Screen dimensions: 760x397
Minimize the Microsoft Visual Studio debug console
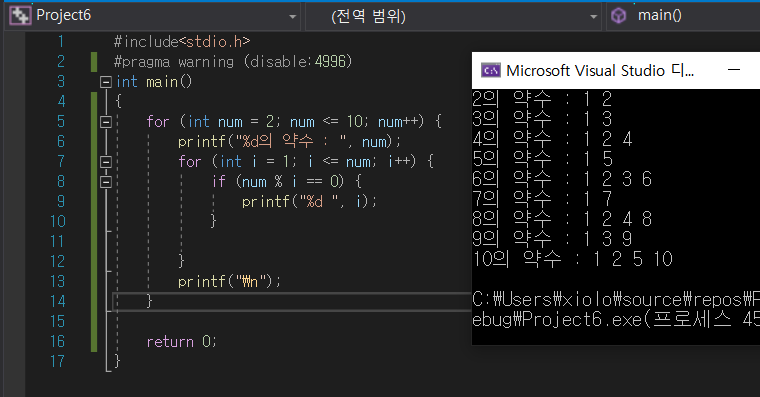point(734,70)
